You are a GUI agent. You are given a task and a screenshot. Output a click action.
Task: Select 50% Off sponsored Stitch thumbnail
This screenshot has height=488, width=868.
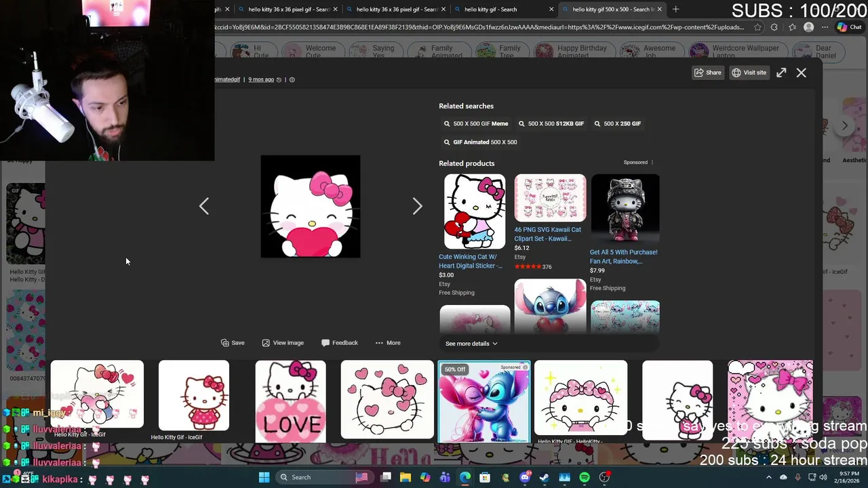(484, 401)
